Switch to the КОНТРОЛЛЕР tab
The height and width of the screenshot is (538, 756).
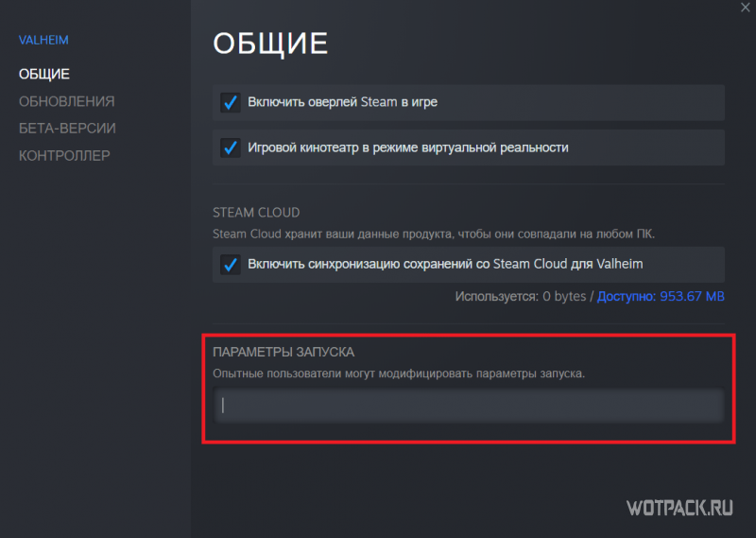64,155
